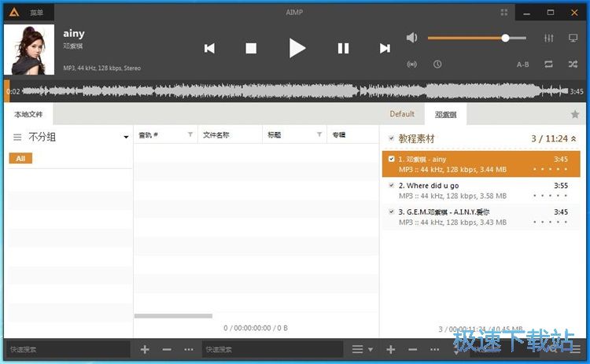590x364 pixels.
Task: Focus the left quick search field
Action: click(68, 349)
